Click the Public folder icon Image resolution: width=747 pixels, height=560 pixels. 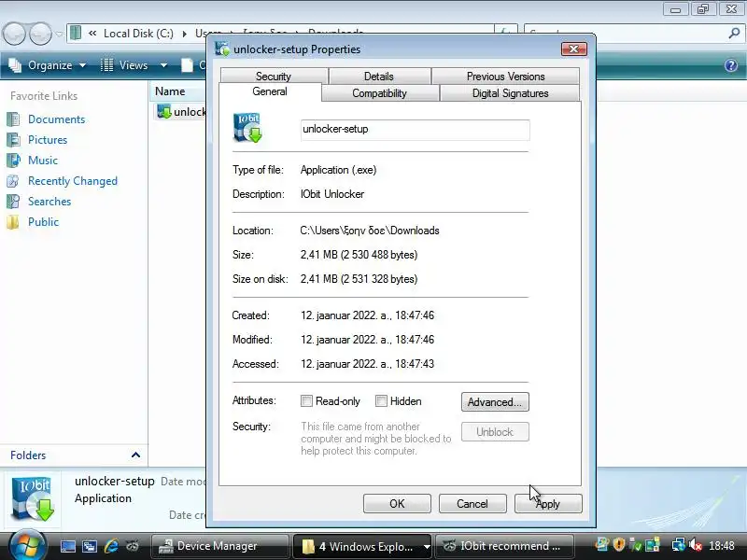[13, 222]
